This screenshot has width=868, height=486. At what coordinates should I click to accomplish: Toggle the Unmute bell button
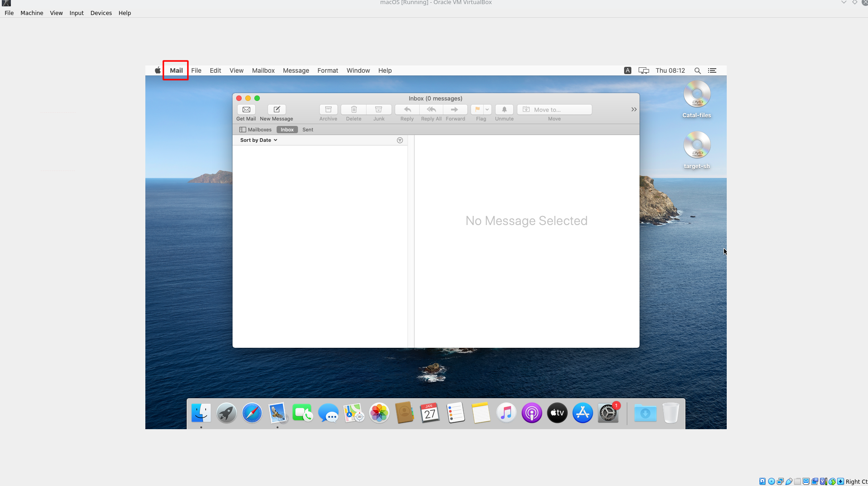click(504, 110)
